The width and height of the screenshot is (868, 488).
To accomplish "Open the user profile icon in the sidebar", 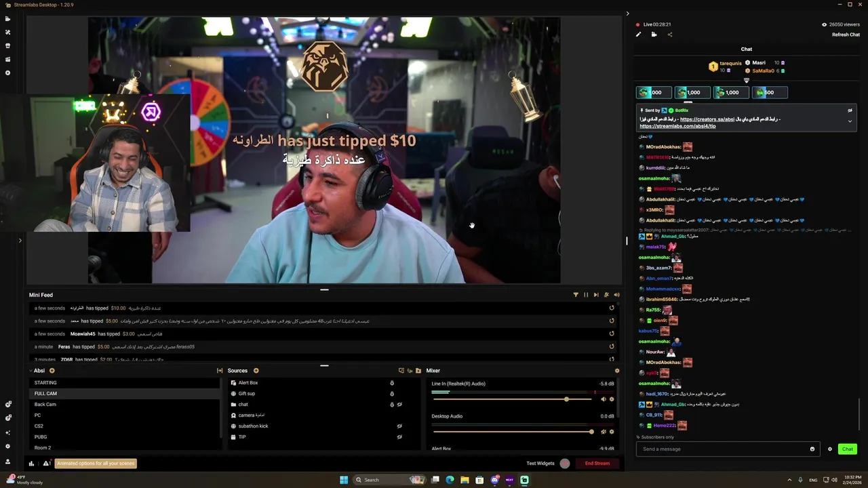I will (x=8, y=461).
